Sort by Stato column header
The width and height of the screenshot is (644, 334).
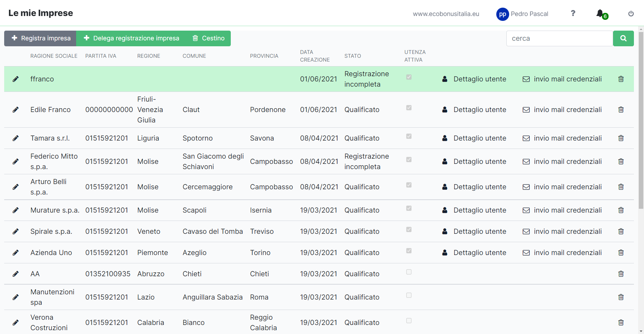[x=353, y=56]
